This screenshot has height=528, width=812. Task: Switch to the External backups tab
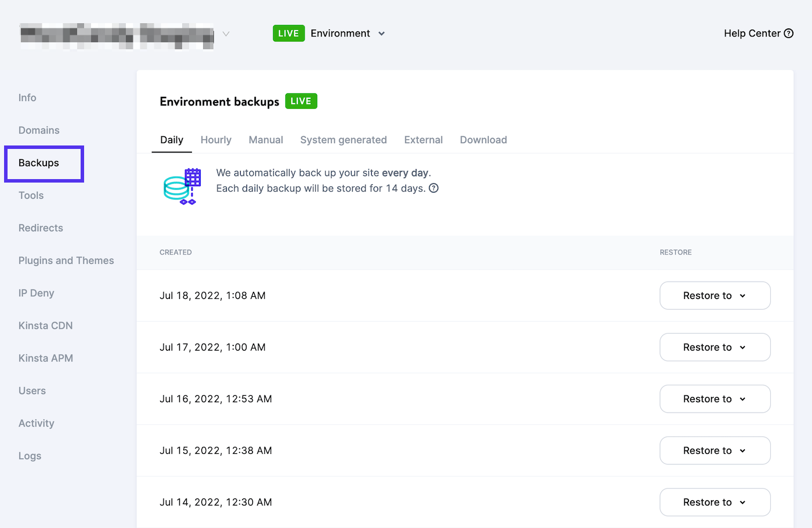pyautogui.click(x=423, y=140)
